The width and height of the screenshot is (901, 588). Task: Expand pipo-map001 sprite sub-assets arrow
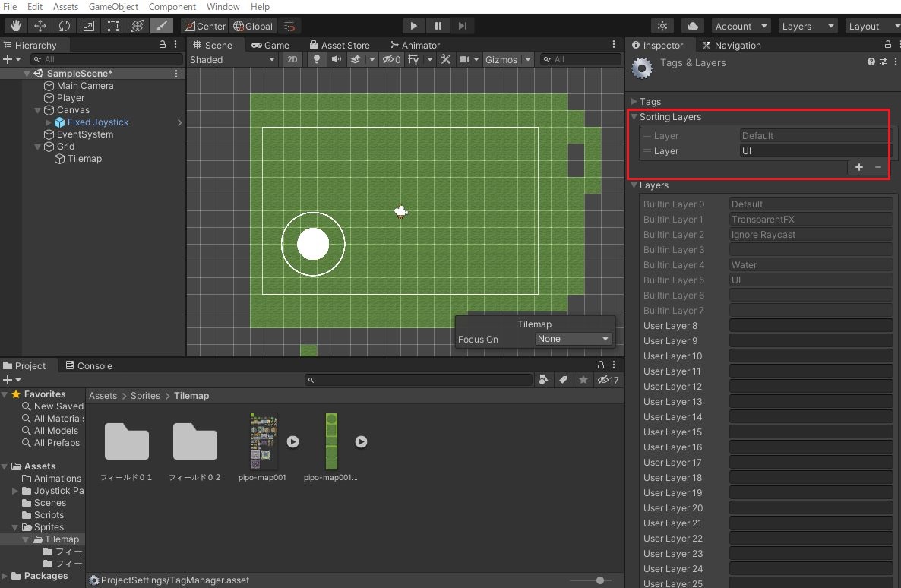293,441
